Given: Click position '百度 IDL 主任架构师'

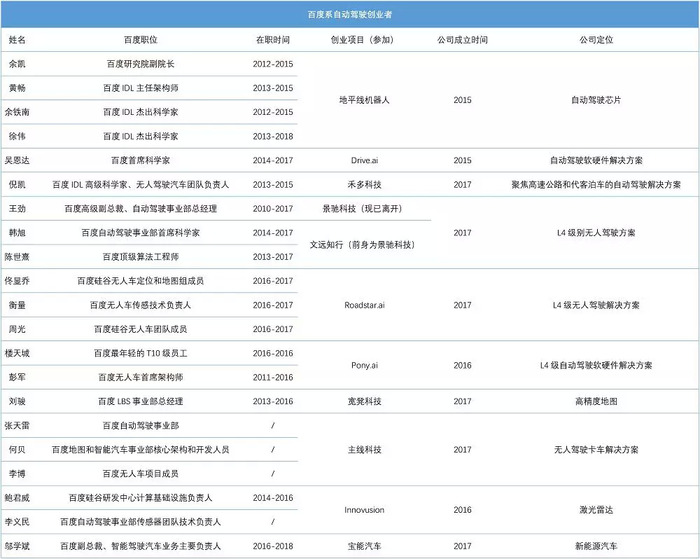Looking at the screenshot, I should 141,88.
